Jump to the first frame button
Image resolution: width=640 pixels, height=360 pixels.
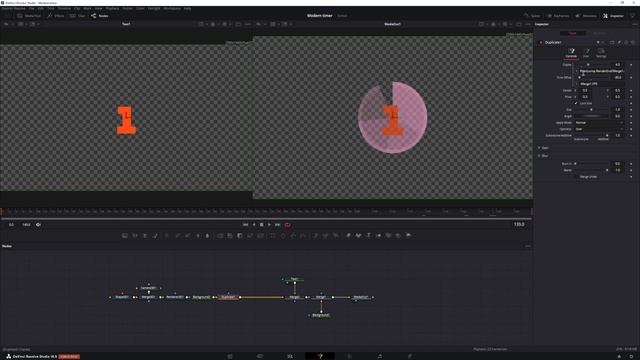[x=245, y=224]
